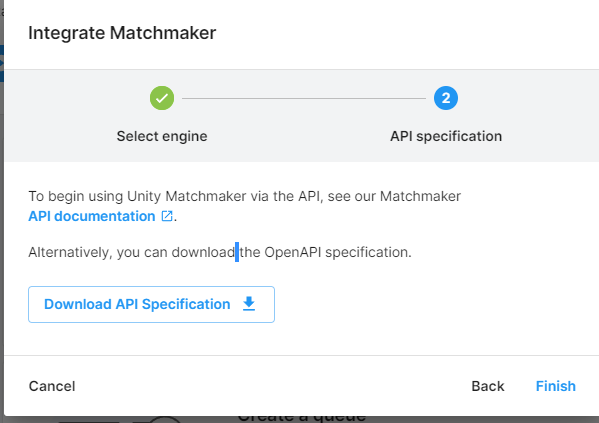Viewport: 599px width, 423px height.
Task: Click the word 'Alternatively' in the text
Action: coord(70,252)
